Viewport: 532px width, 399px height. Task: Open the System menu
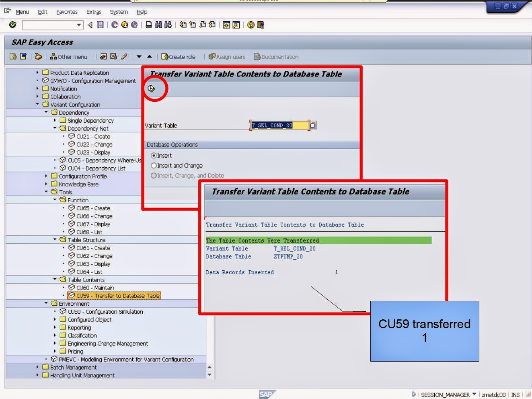(x=118, y=12)
